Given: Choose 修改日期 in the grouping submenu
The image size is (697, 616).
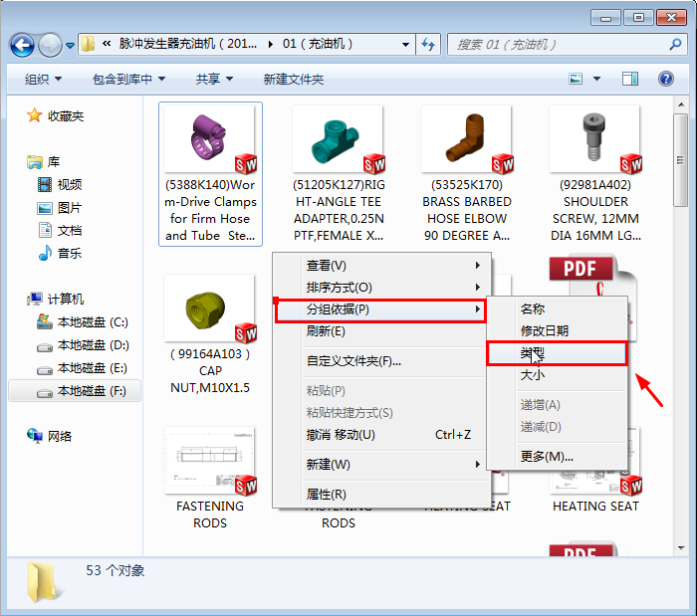Looking at the screenshot, I should tap(545, 331).
